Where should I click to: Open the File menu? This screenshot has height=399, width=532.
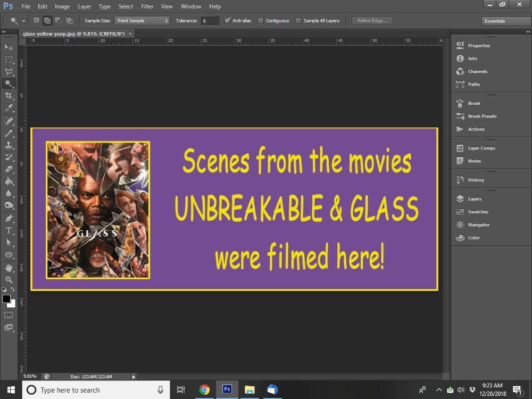click(26, 6)
